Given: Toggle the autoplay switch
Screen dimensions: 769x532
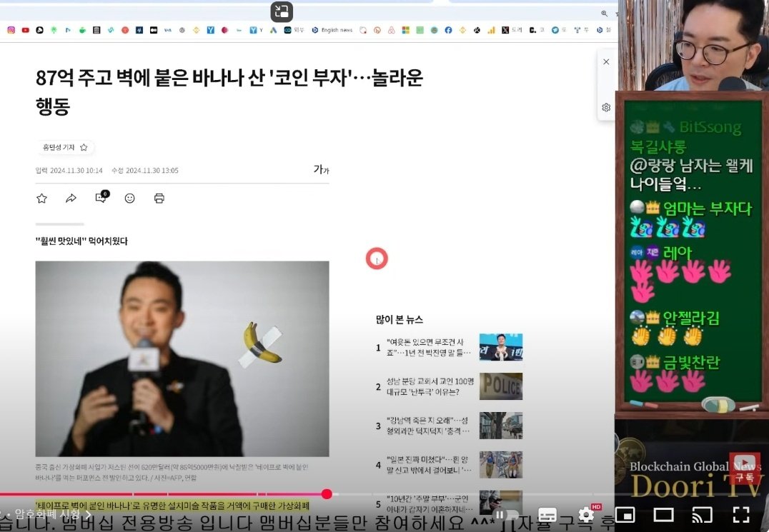Looking at the screenshot, I should pos(505,514).
